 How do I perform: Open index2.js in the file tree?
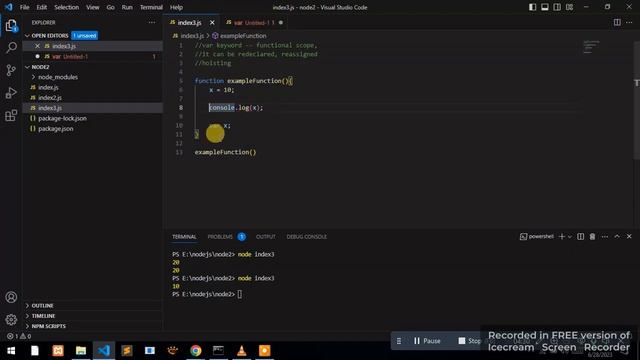click(x=50, y=98)
